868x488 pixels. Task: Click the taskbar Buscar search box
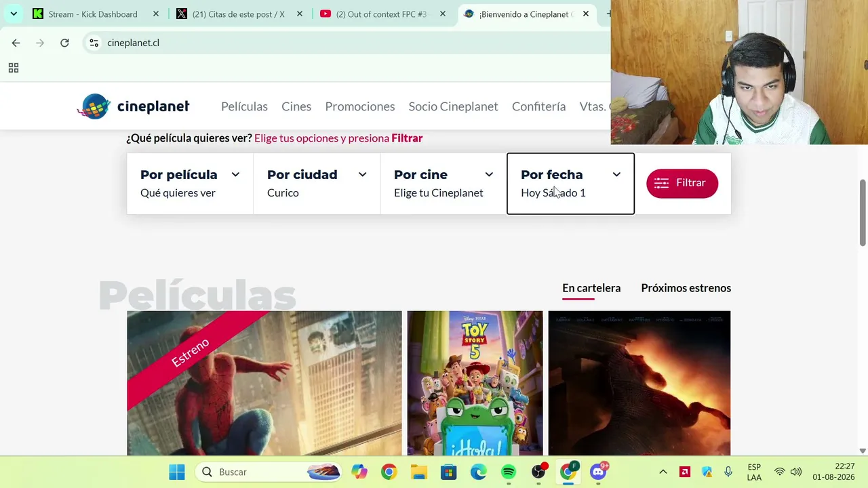pos(269,472)
